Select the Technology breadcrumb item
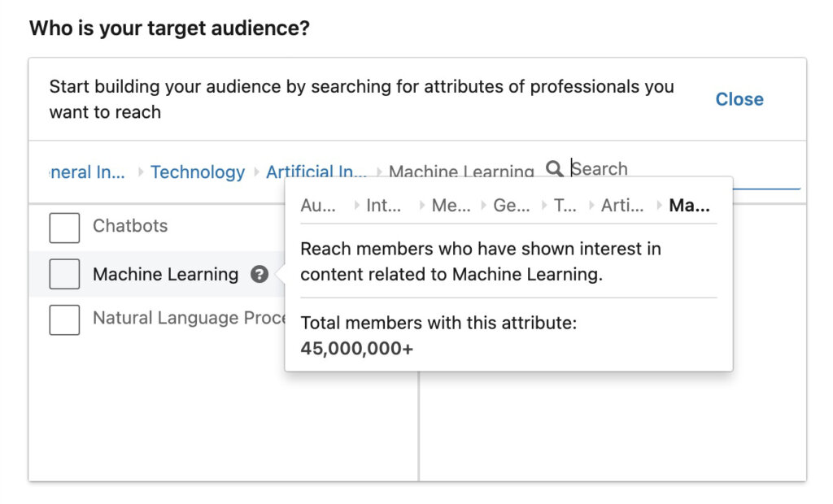 tap(198, 172)
